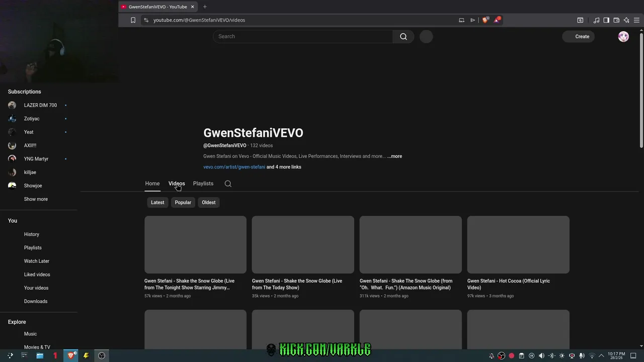Open Playlists in the You sidebar section
The width and height of the screenshot is (644, 362).
click(33, 248)
